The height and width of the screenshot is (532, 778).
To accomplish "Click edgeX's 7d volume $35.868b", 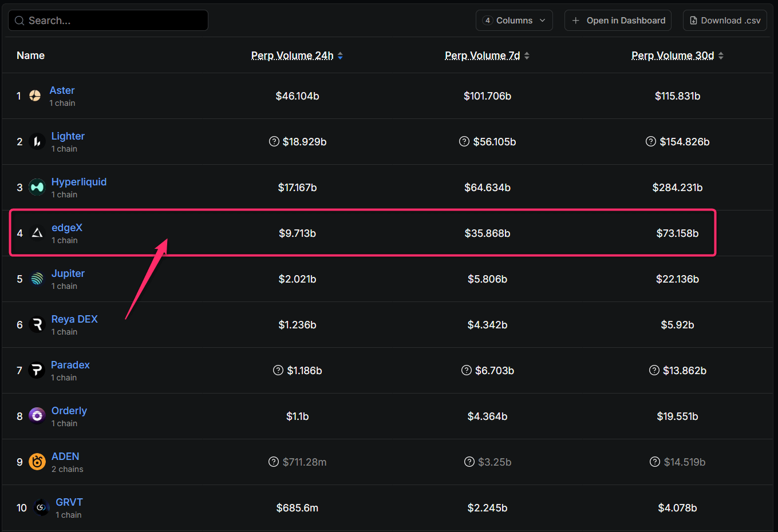I will pos(488,233).
